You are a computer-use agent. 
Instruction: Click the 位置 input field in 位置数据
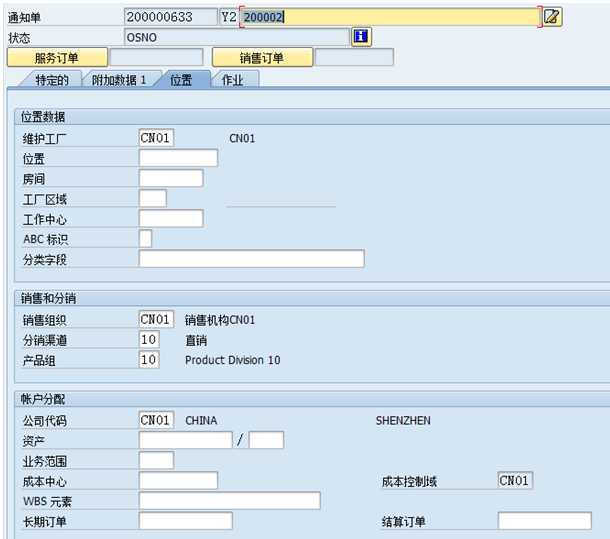(178, 158)
